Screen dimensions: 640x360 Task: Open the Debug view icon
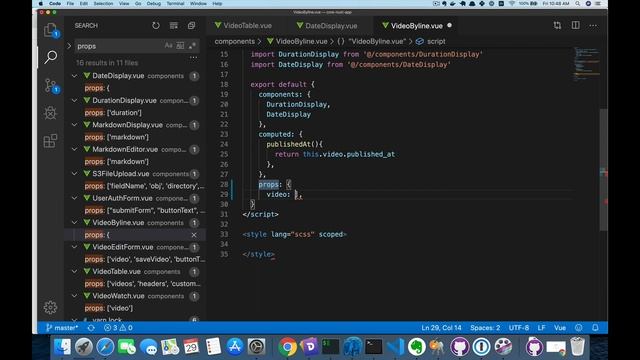pyautogui.click(x=51, y=113)
